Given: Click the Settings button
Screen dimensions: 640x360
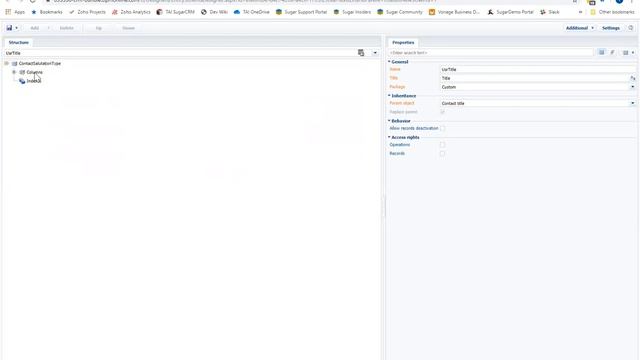Looking at the screenshot, I should [x=611, y=28].
